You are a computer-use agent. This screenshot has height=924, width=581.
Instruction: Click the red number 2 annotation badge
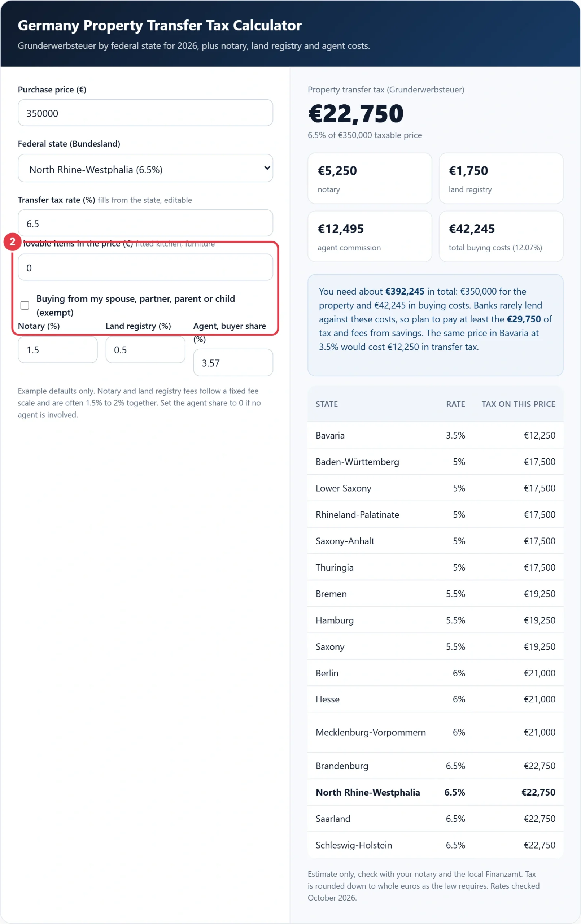click(x=12, y=242)
